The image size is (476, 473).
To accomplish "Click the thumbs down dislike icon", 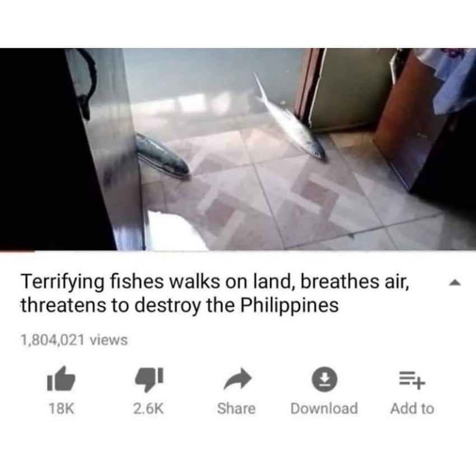I will [x=149, y=379].
